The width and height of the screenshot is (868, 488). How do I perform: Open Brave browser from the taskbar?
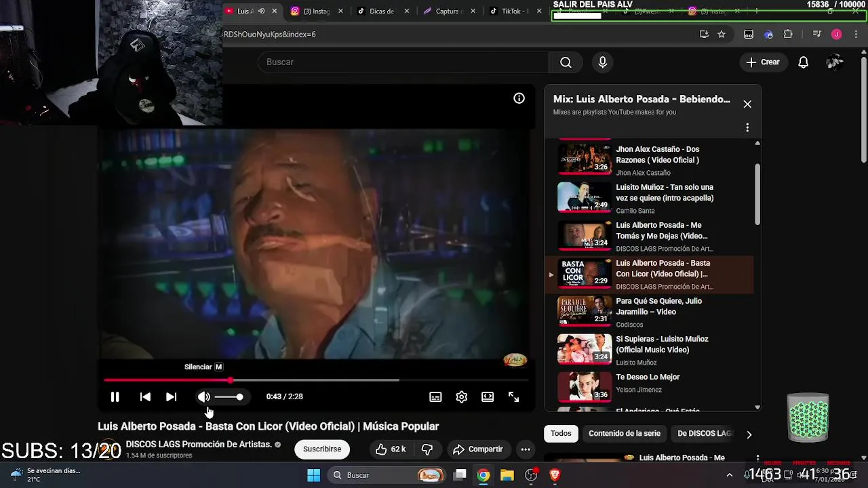pos(555,475)
